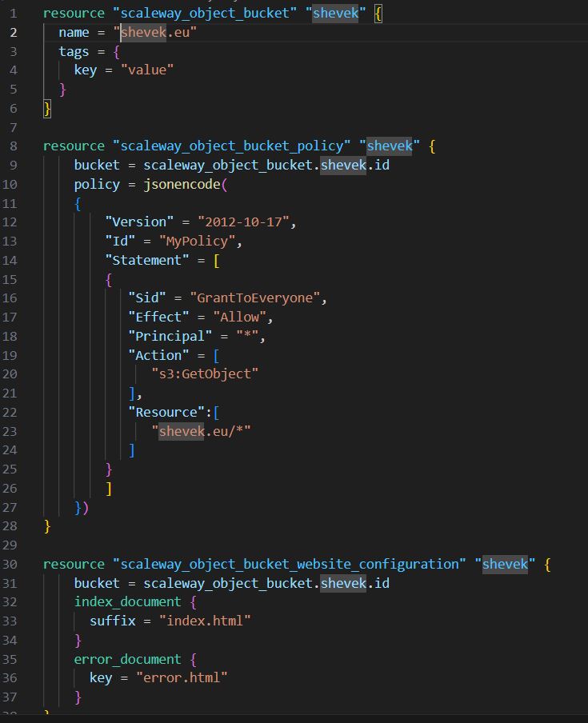Click the closing brace on line 28
The width and height of the screenshot is (588, 723).
point(47,526)
